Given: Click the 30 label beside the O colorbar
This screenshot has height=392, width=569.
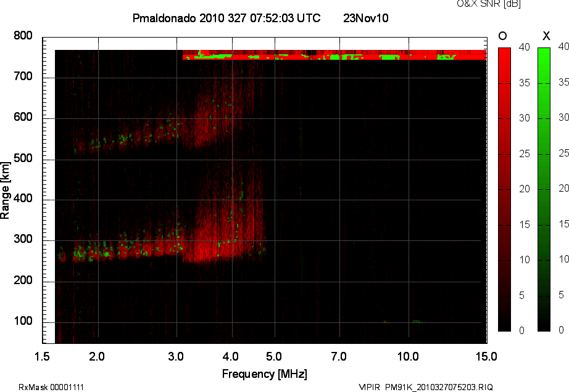Looking at the screenshot, I should [525, 118].
